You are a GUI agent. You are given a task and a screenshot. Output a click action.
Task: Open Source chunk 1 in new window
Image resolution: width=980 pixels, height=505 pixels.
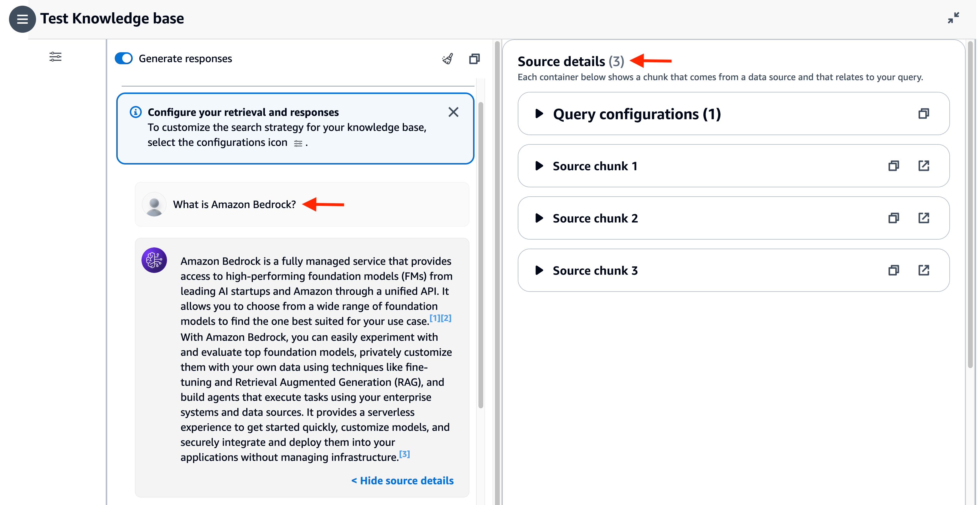coord(923,166)
